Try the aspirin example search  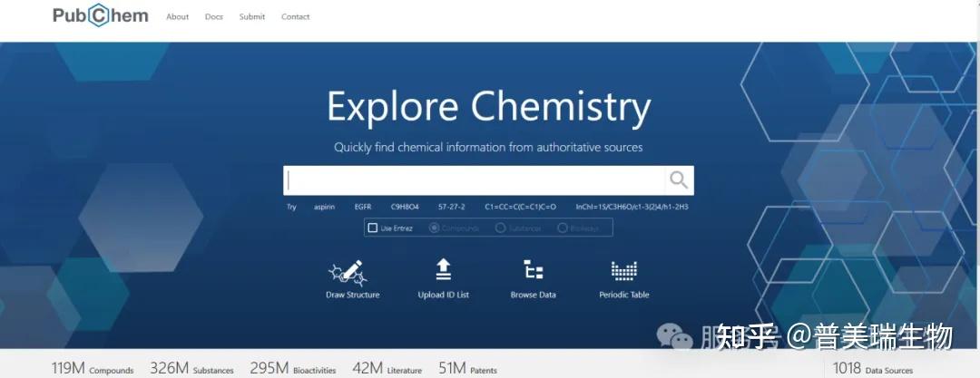tap(324, 207)
